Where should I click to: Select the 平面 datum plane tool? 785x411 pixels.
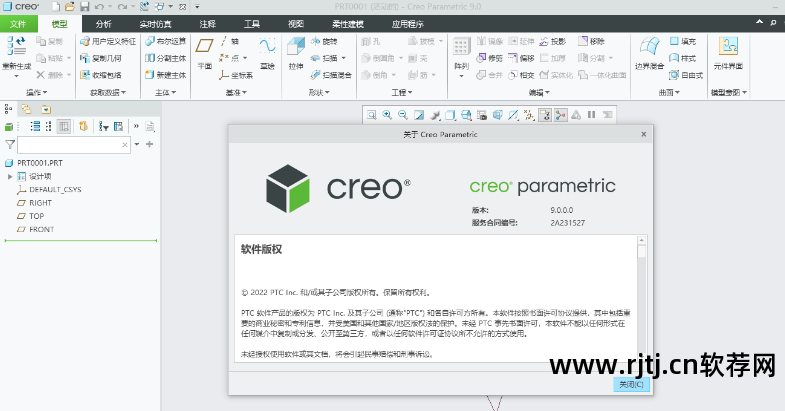(x=204, y=53)
